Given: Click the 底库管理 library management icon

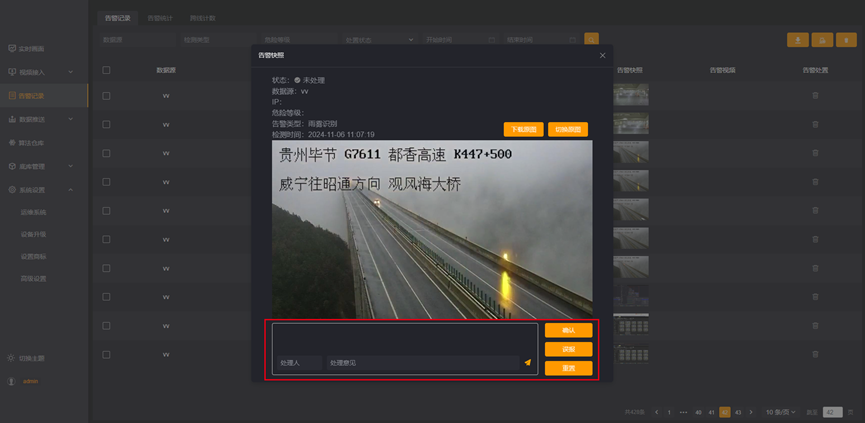Looking at the screenshot, I should [x=12, y=166].
